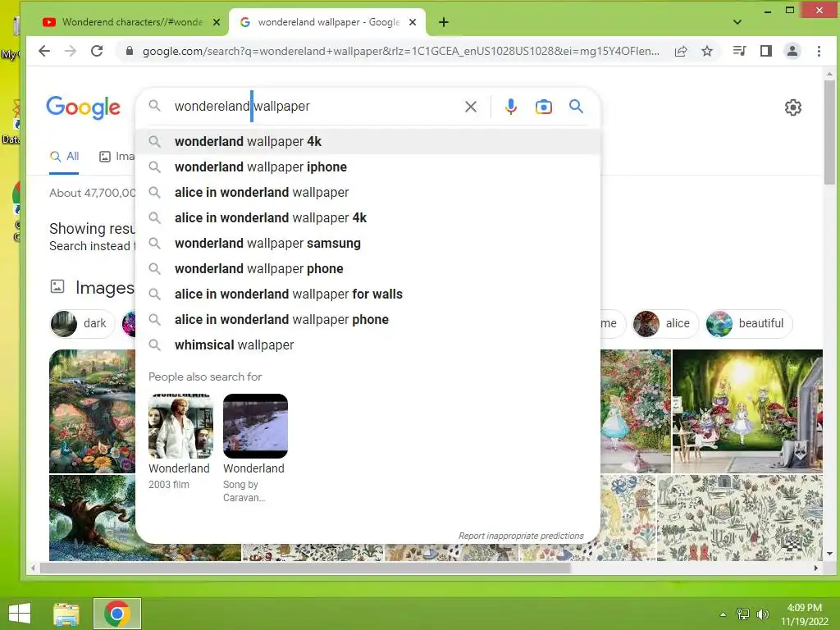Search by image with the camera icon
840x630 pixels.
(x=543, y=107)
